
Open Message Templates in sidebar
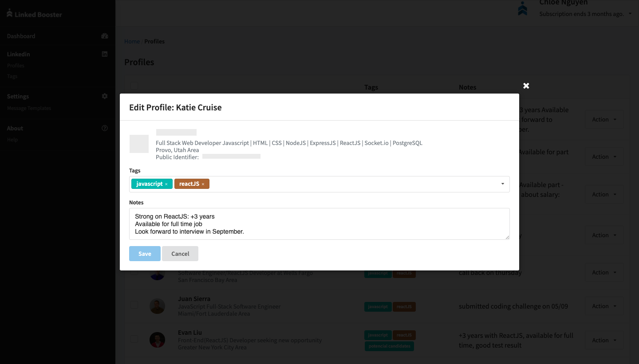pyautogui.click(x=29, y=108)
